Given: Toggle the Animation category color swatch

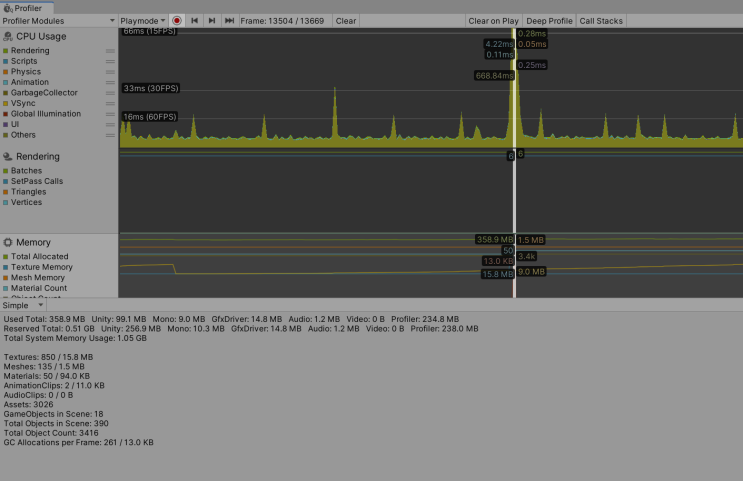Looking at the screenshot, I should tap(6, 82).
